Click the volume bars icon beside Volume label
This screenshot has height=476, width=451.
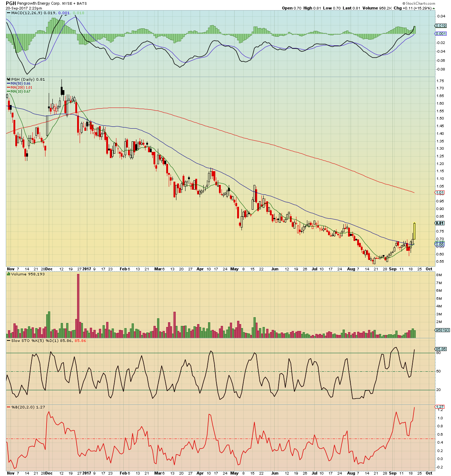[x=9, y=274]
